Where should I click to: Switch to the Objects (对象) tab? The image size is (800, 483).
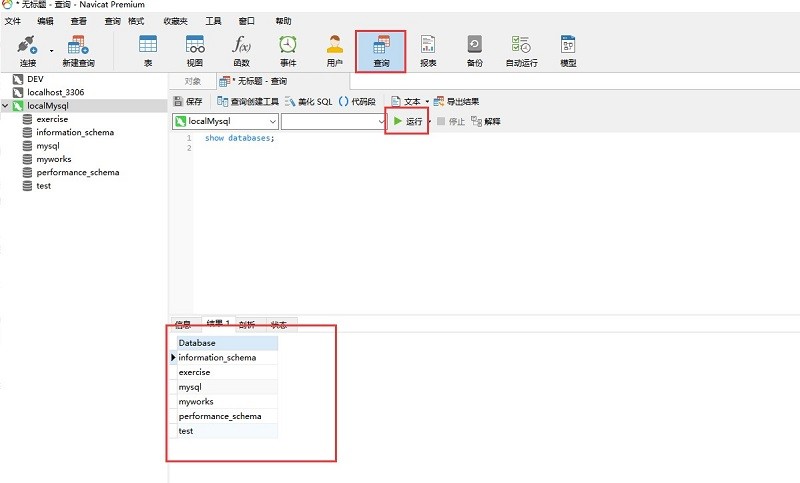192,81
